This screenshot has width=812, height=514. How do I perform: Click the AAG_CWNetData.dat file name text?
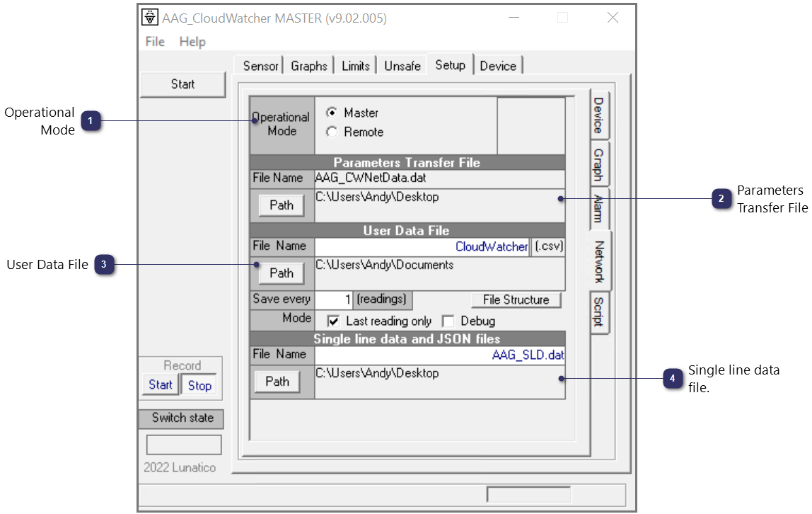click(x=371, y=178)
